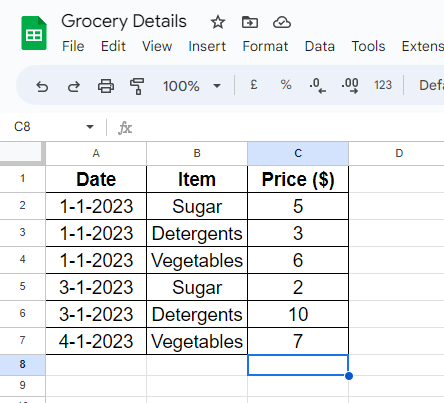Viewport: 444px width, 403px height.
Task: Decrease decimal places
Action: click(318, 86)
